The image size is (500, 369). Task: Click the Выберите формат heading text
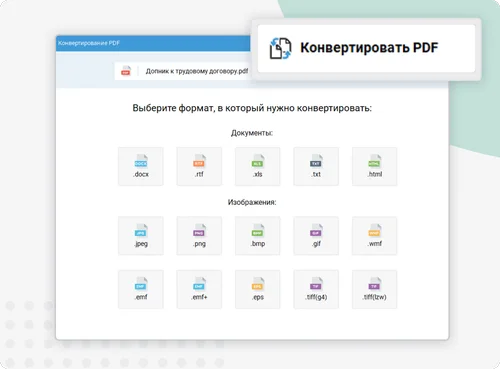point(252,108)
